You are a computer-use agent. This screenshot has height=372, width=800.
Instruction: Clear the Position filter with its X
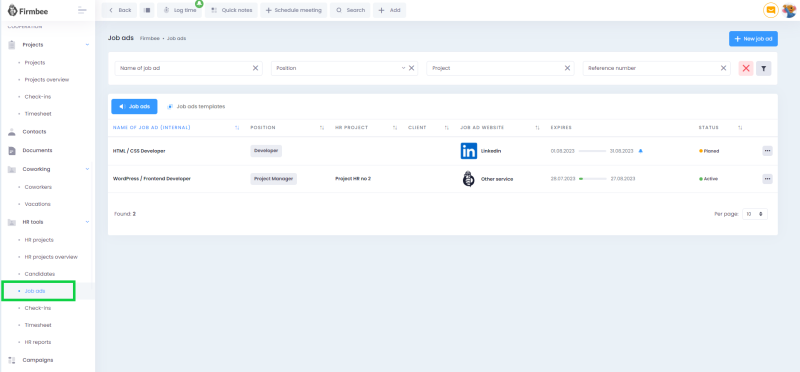[x=411, y=68]
